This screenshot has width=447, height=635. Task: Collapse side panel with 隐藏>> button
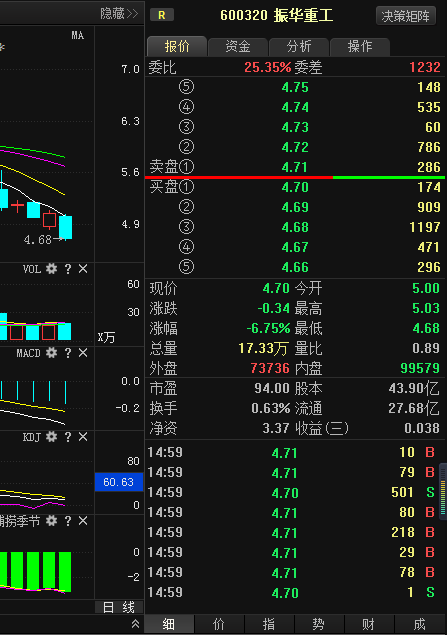pyautogui.click(x=119, y=13)
